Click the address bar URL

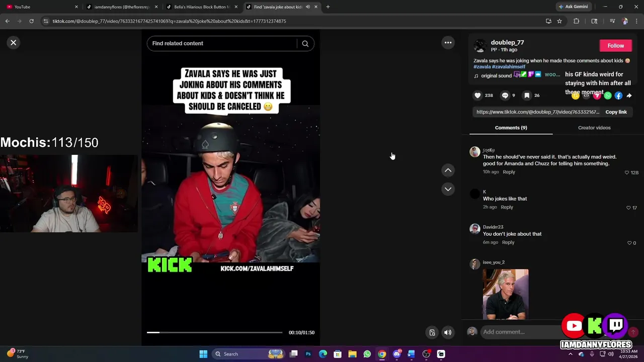click(169, 21)
